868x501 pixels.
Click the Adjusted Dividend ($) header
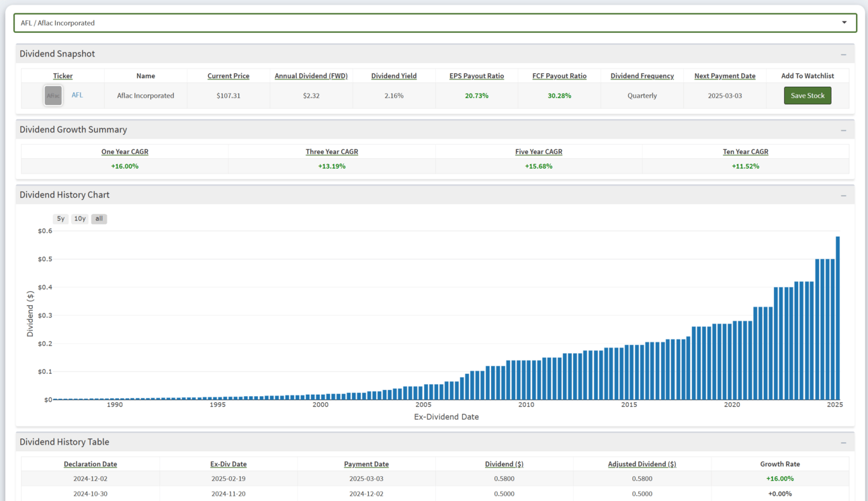pos(642,464)
